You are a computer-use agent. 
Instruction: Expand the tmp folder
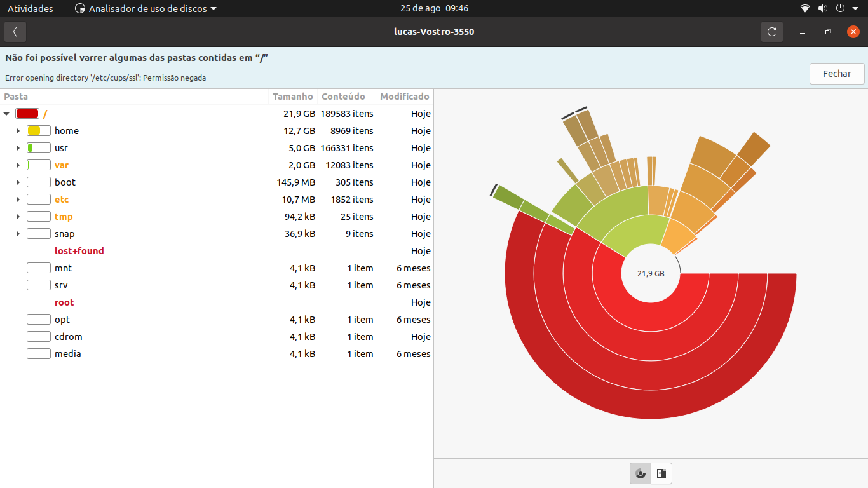pyautogui.click(x=18, y=217)
